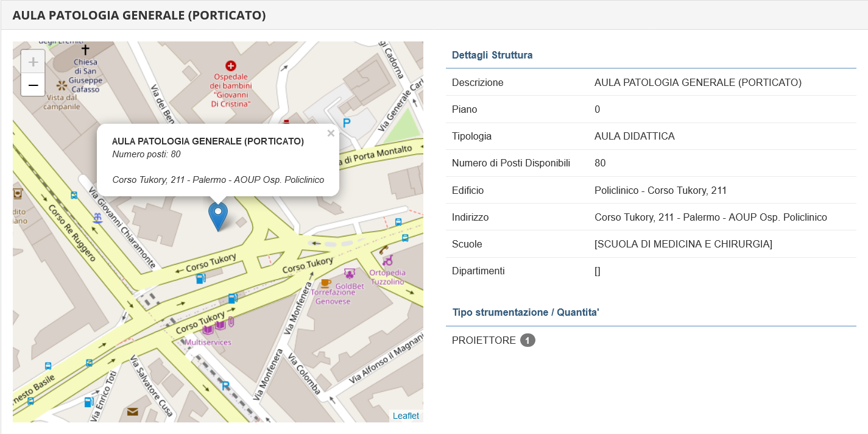This screenshot has width=868, height=434.
Task: Click the Ortopedia Tuzzolino shop icon
Action: pyautogui.click(x=387, y=260)
